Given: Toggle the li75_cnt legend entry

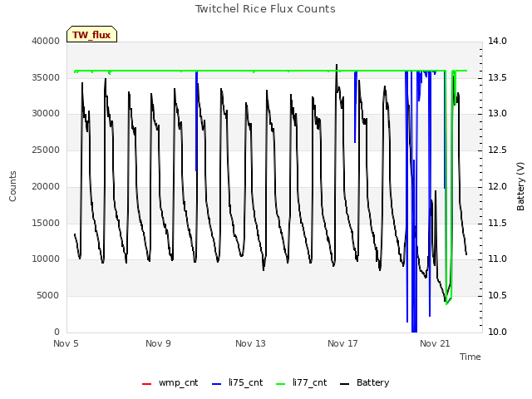Looking at the screenshot, I should 238,382.
